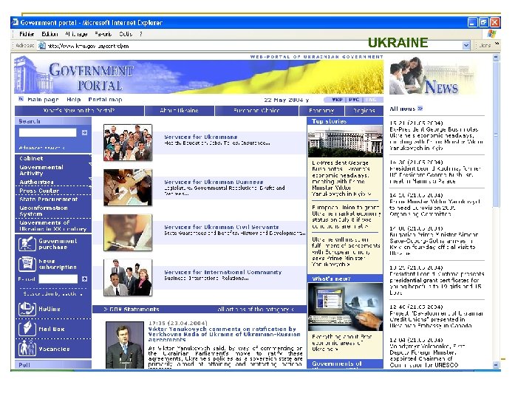
Task: Click the Hotline phone icon
Action: coord(27,309)
